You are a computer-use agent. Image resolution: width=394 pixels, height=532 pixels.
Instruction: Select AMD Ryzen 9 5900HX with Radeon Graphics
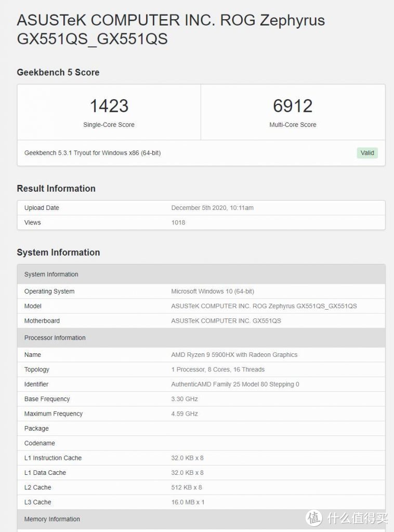tap(234, 354)
